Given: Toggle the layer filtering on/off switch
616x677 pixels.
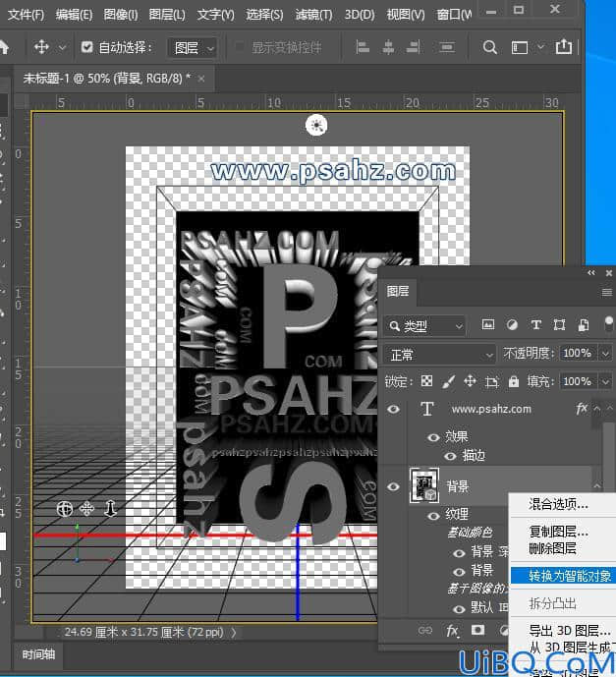Looking at the screenshot, I should [x=609, y=324].
